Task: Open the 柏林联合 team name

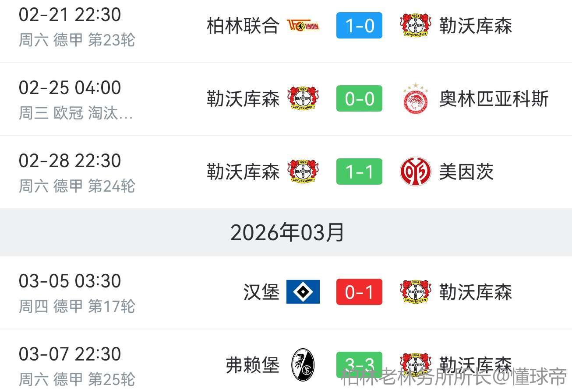Action: (243, 26)
